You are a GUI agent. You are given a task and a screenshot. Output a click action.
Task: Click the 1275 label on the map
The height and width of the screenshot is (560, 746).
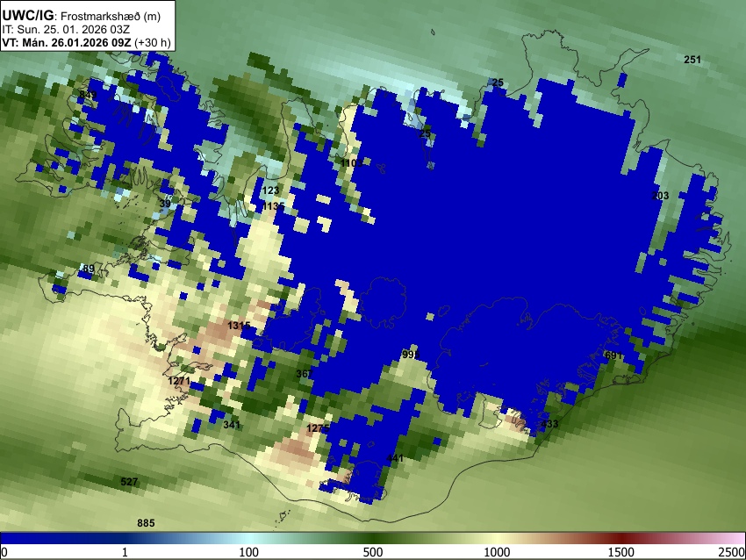coord(318,428)
